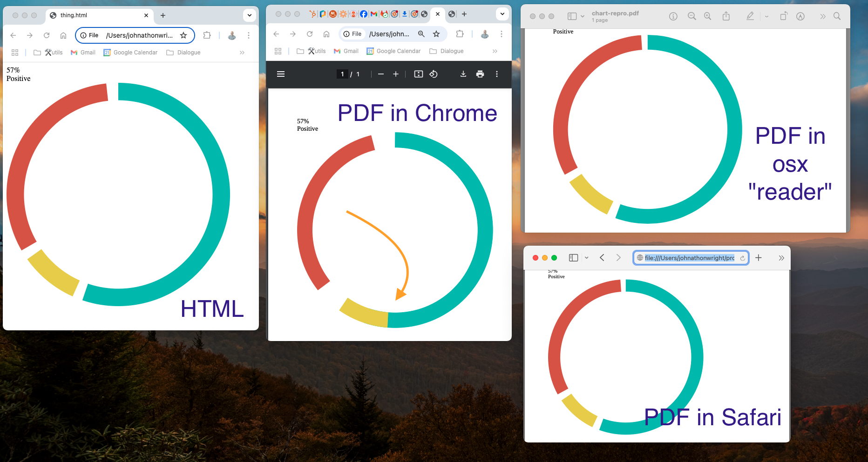Click fit-to-page icon in Chrome PDF viewer
The width and height of the screenshot is (868, 462).
pos(419,74)
